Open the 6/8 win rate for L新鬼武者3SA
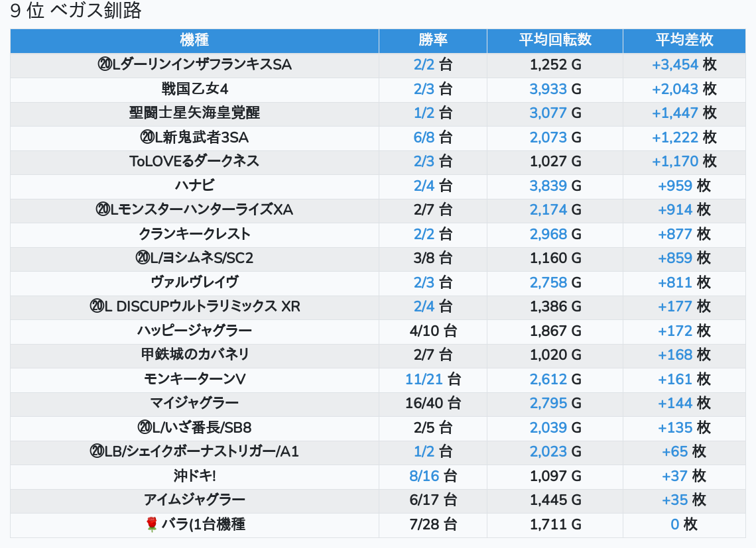The image size is (756, 548). click(x=424, y=137)
